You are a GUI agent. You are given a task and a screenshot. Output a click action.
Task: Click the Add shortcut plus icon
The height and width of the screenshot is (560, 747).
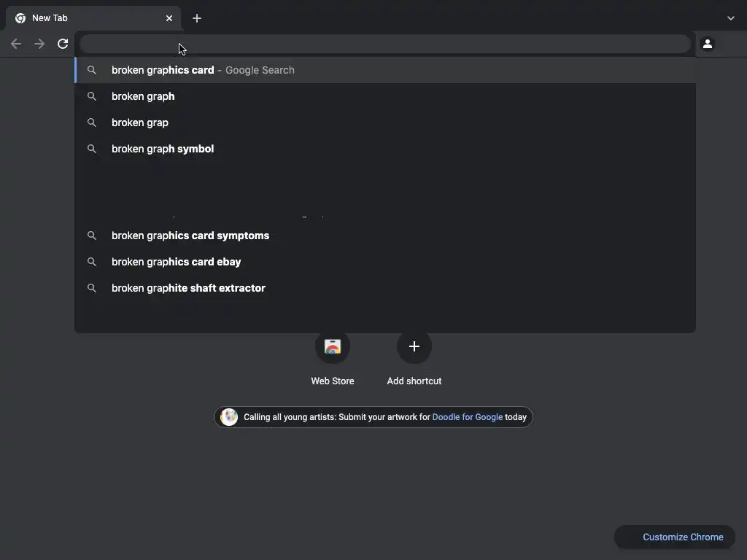point(414,346)
